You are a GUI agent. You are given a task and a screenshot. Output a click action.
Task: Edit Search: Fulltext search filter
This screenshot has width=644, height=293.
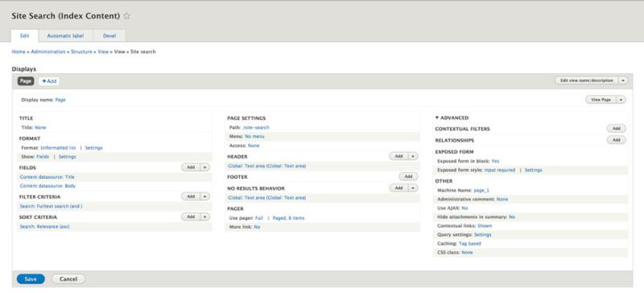51,206
